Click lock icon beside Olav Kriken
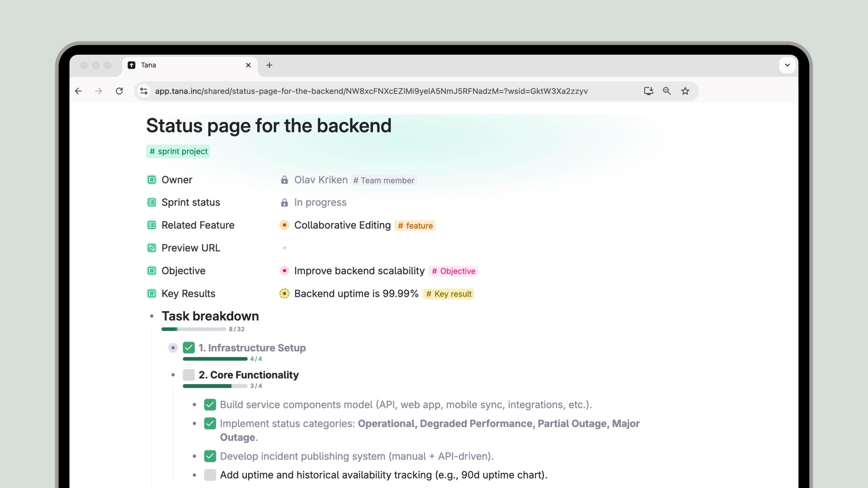Viewport: 868px width, 488px height. point(284,180)
